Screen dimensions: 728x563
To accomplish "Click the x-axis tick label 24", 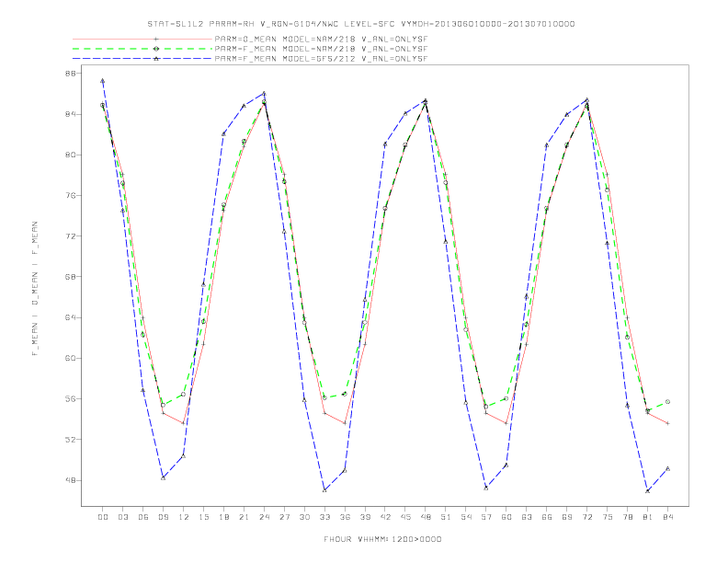I will pos(264,517).
